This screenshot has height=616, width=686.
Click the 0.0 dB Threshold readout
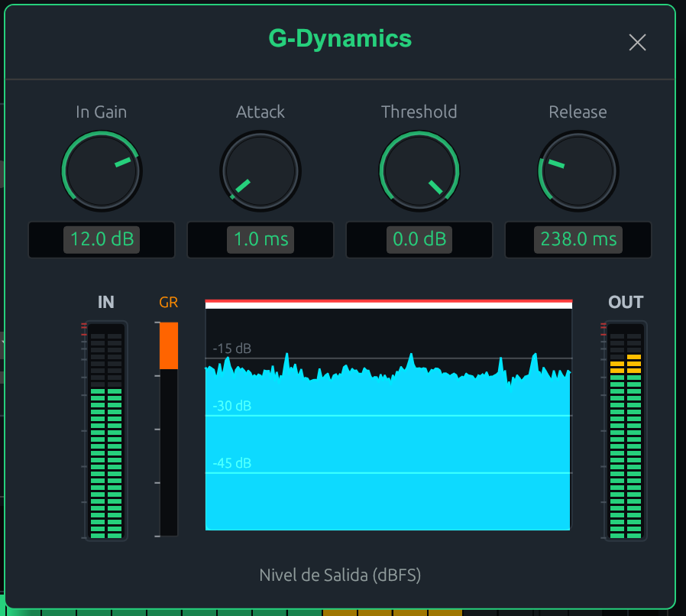coord(419,239)
